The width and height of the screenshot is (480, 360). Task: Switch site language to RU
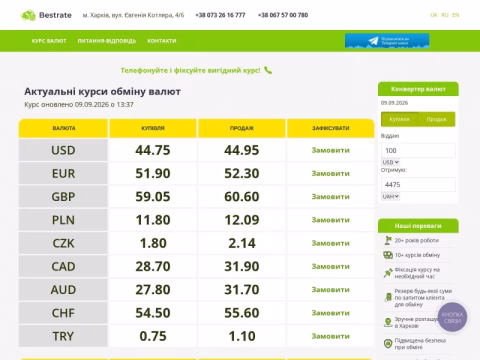pyautogui.click(x=445, y=15)
